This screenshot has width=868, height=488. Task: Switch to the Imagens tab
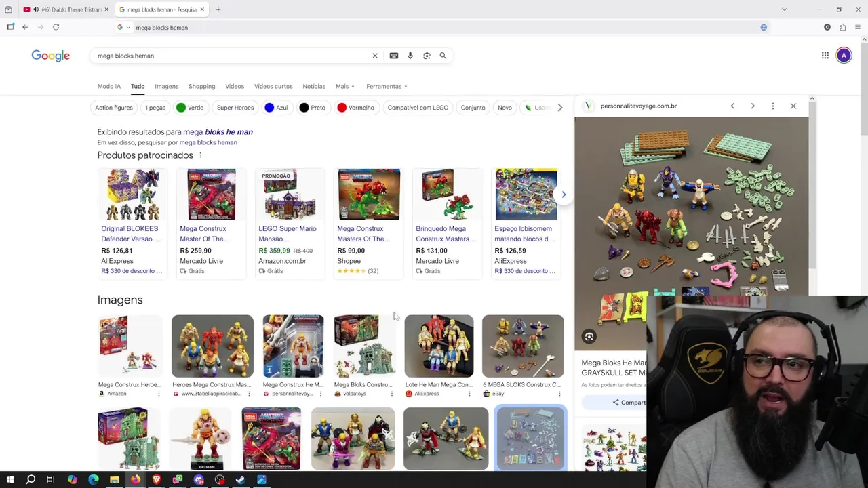166,87
